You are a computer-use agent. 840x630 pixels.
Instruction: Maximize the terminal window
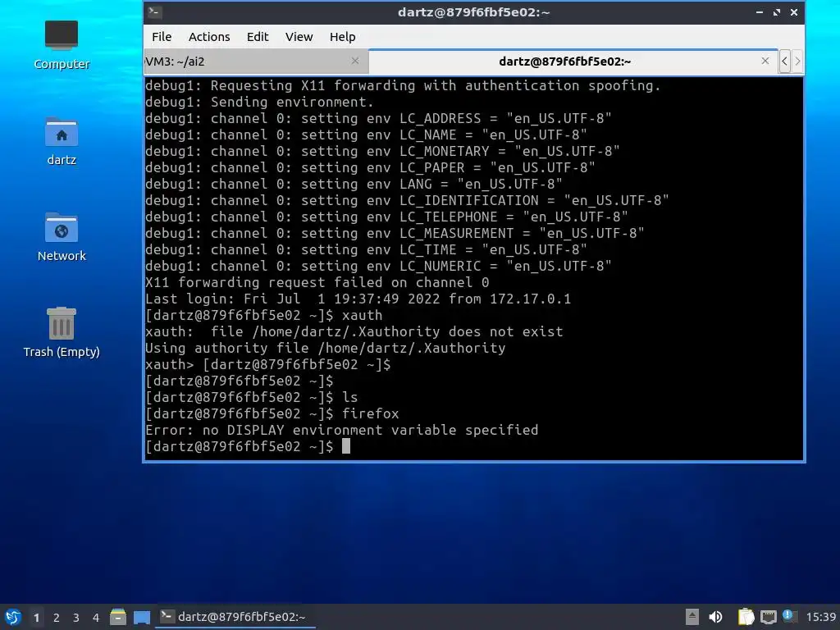[x=777, y=11]
